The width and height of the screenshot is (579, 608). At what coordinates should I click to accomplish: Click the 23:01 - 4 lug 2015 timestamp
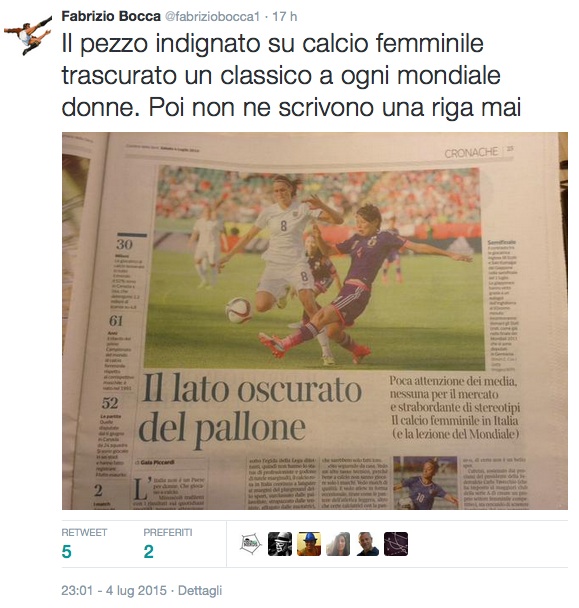coord(114,591)
